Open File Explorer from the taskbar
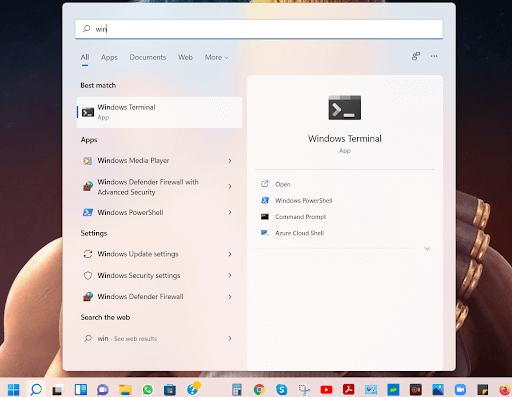The height and width of the screenshot is (397, 512). (125, 389)
